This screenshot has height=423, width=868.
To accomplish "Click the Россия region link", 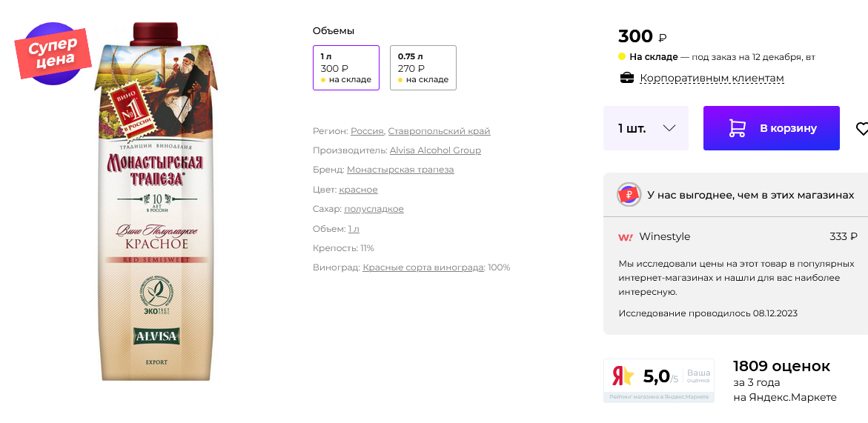I will (367, 131).
